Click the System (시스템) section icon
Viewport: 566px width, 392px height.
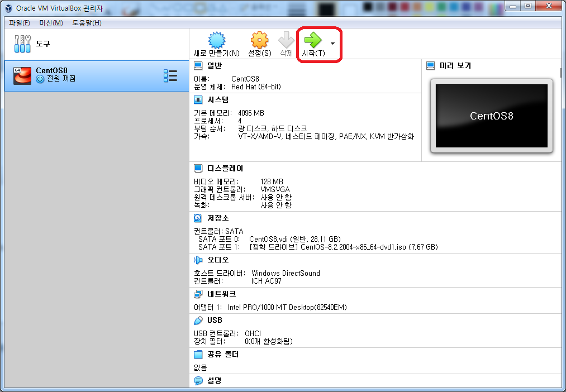tap(198, 99)
